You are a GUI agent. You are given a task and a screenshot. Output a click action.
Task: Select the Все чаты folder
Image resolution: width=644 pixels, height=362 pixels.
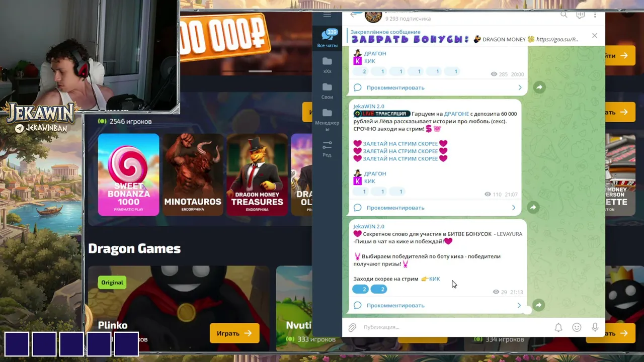(x=327, y=39)
